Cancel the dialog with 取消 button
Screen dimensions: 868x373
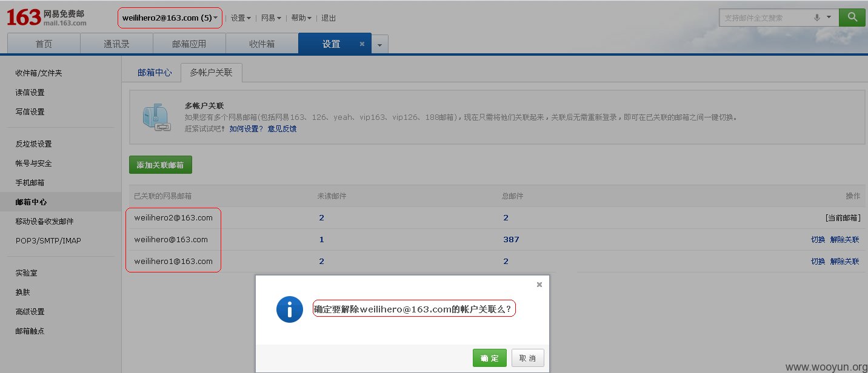[x=528, y=358]
